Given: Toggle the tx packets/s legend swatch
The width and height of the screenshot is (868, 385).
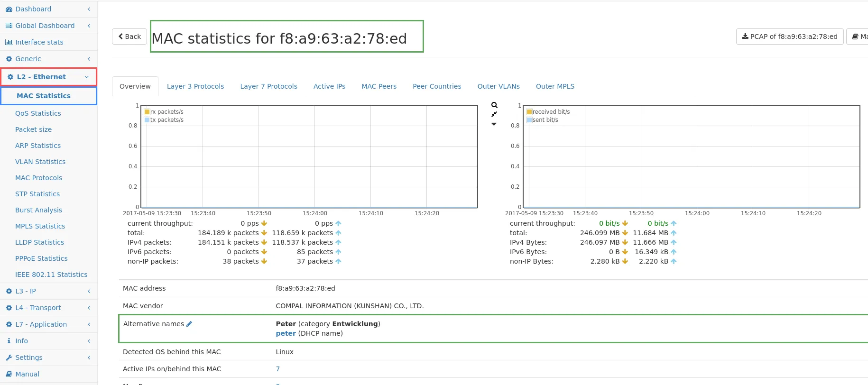Looking at the screenshot, I should click(147, 120).
